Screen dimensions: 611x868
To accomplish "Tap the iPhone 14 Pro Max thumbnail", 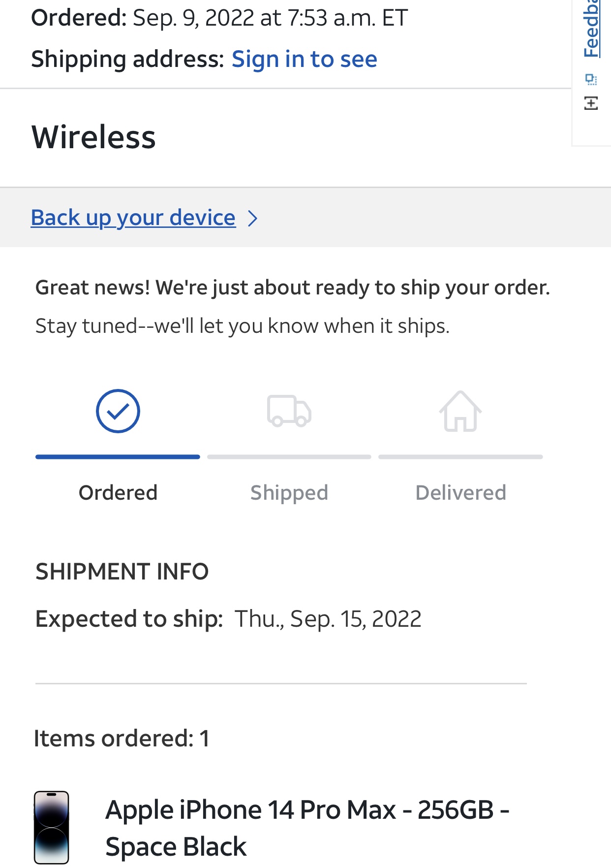I will (x=51, y=827).
